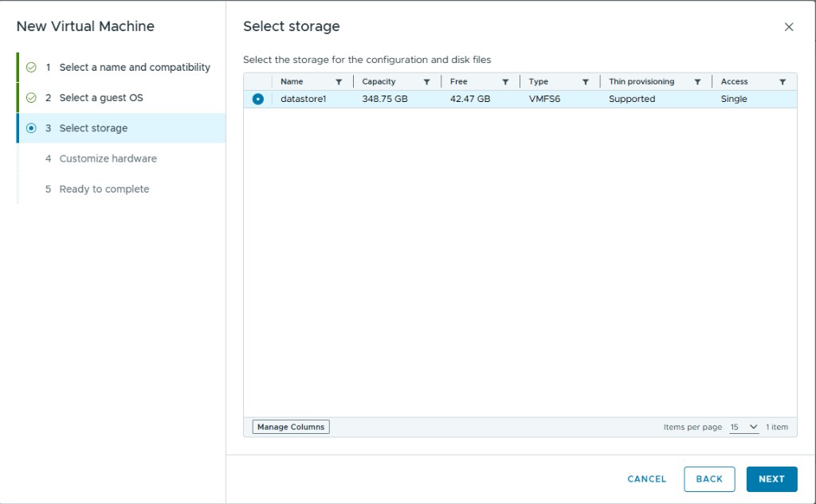Sort by Capacity column header
This screenshot has height=504, width=816.
click(379, 82)
